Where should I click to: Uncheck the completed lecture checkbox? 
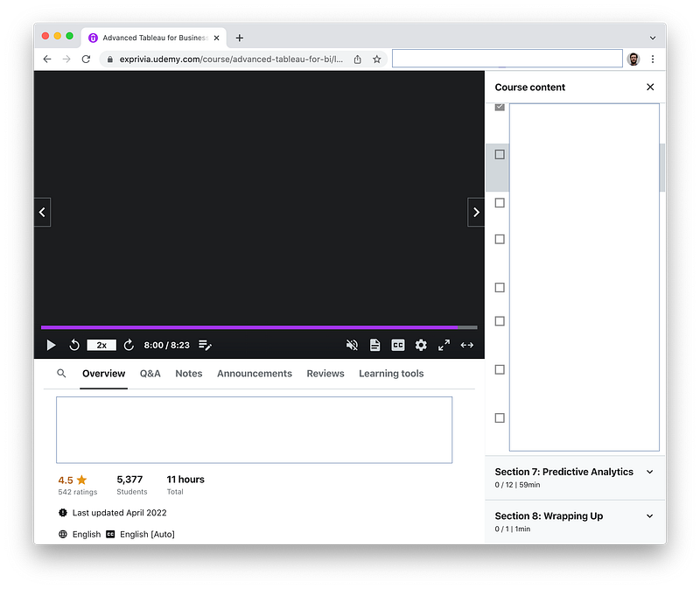pyautogui.click(x=500, y=107)
